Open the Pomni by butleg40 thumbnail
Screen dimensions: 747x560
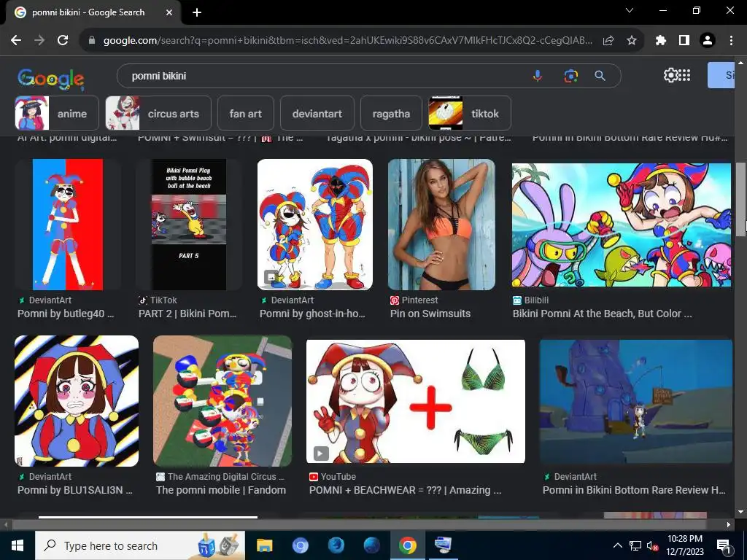pyautogui.click(x=68, y=225)
